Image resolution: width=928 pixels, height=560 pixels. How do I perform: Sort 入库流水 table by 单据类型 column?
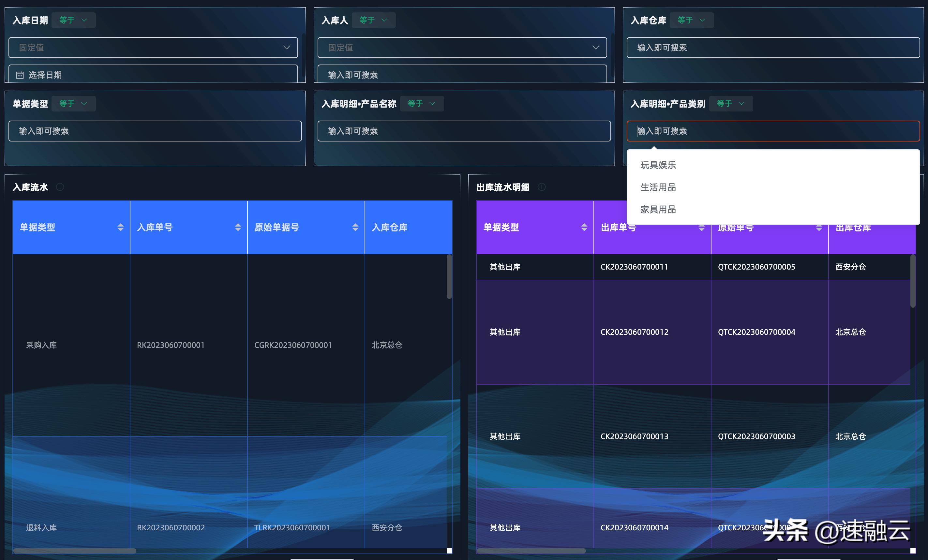[x=121, y=227]
